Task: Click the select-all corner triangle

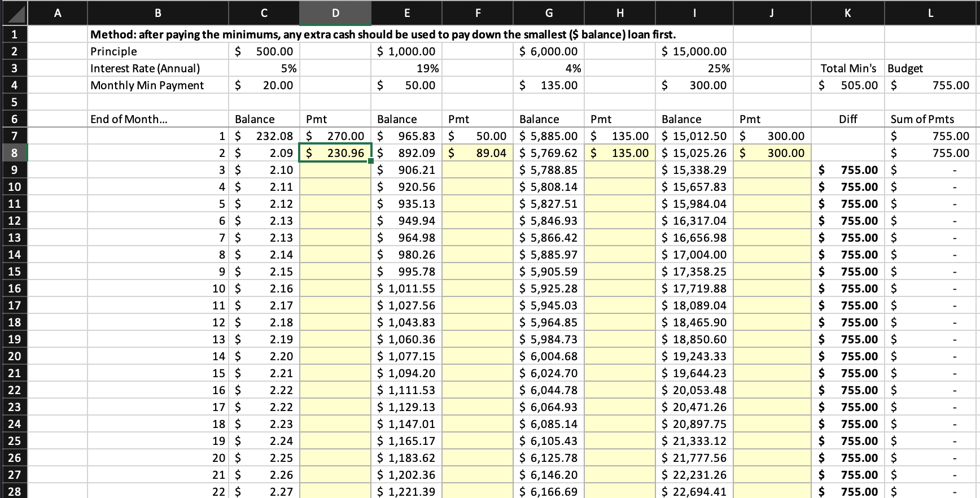Action: (14, 13)
